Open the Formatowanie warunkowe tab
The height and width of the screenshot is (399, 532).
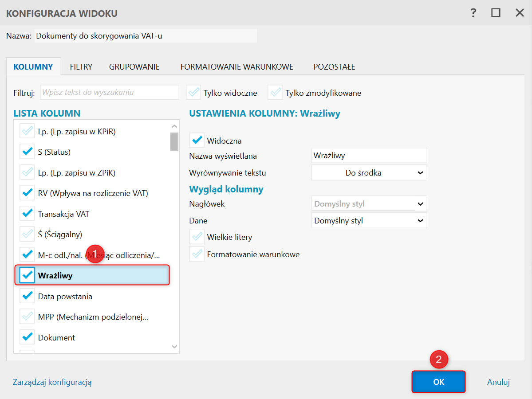236,67
